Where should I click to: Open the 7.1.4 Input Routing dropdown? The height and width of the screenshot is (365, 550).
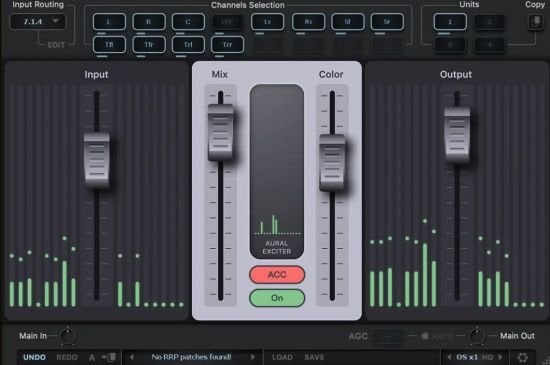38,21
